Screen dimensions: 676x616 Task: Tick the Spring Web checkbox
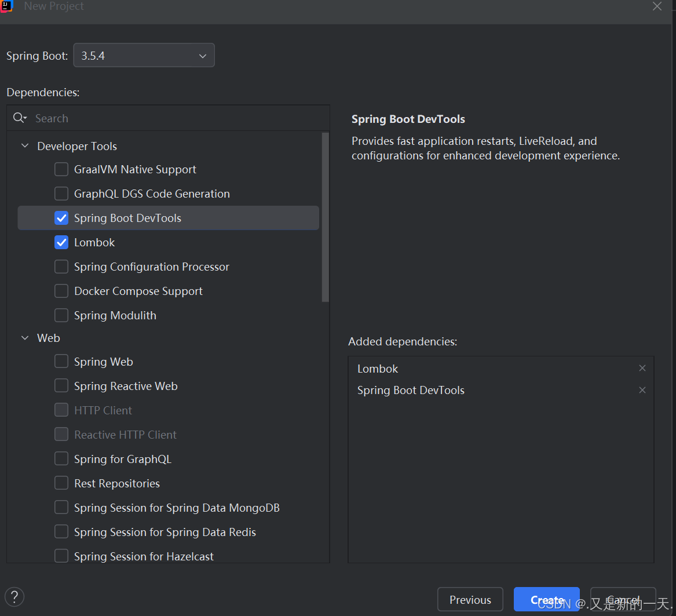coord(61,361)
